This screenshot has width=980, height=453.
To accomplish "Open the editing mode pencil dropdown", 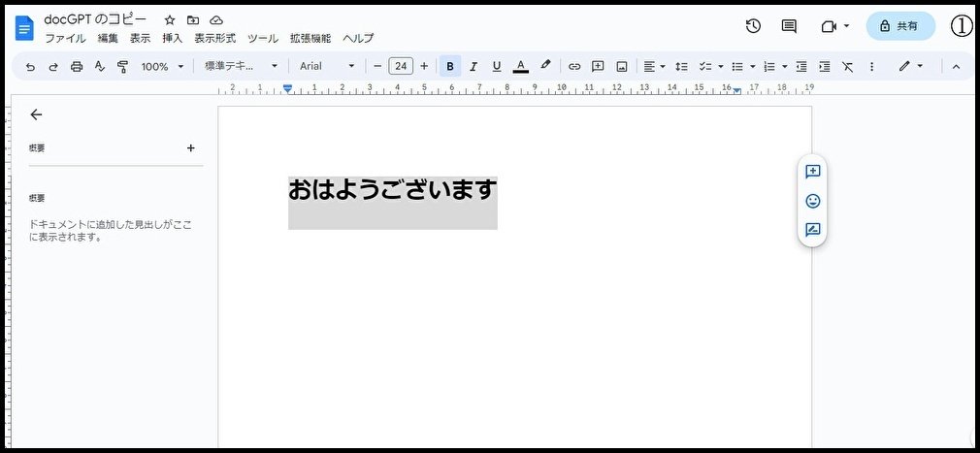I will coord(911,66).
